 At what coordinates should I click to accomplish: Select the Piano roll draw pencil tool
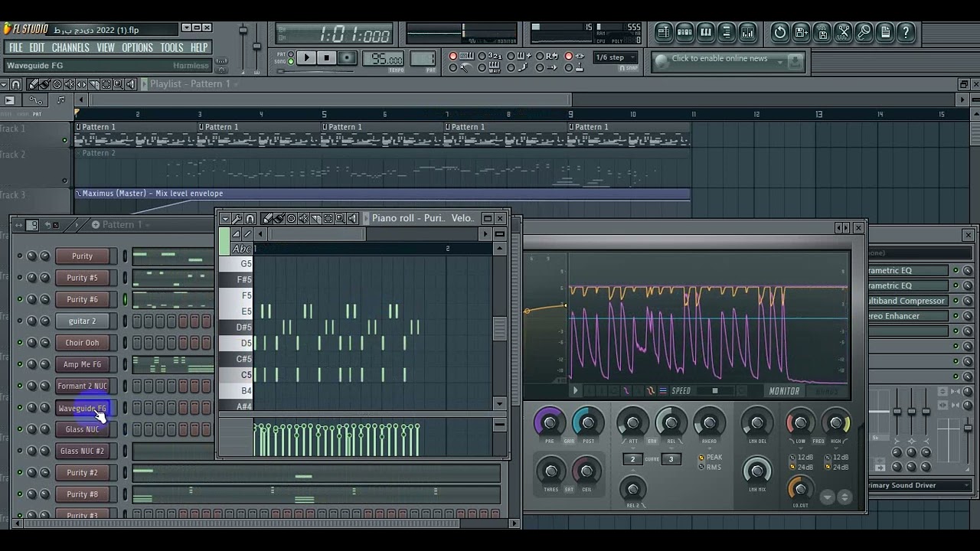267,219
